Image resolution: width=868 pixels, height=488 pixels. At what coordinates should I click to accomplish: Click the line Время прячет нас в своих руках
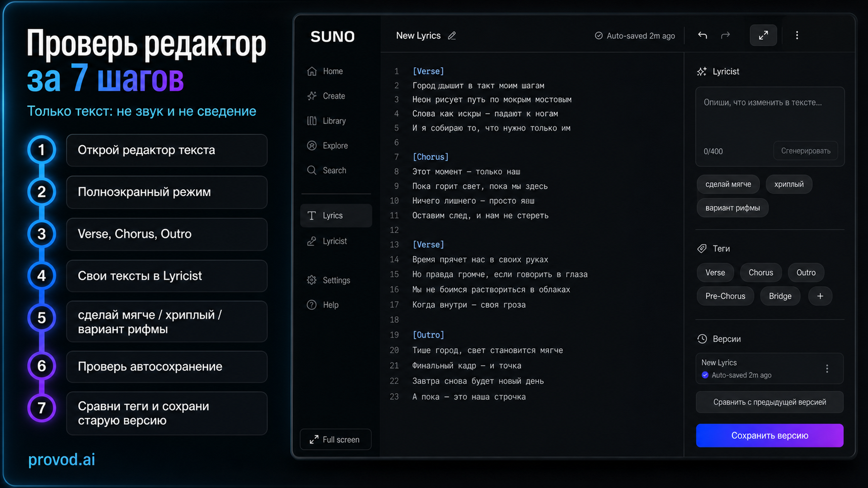480,260
